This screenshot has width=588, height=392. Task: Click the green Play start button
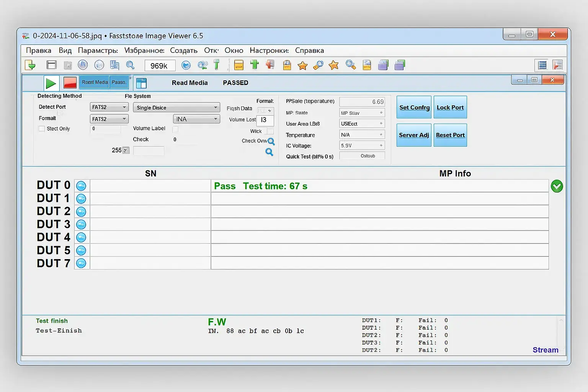click(51, 83)
